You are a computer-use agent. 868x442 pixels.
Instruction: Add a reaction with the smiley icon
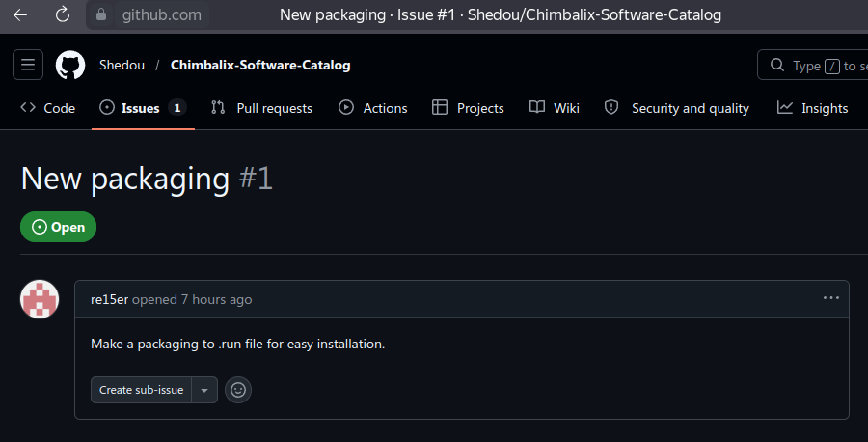pyautogui.click(x=238, y=390)
